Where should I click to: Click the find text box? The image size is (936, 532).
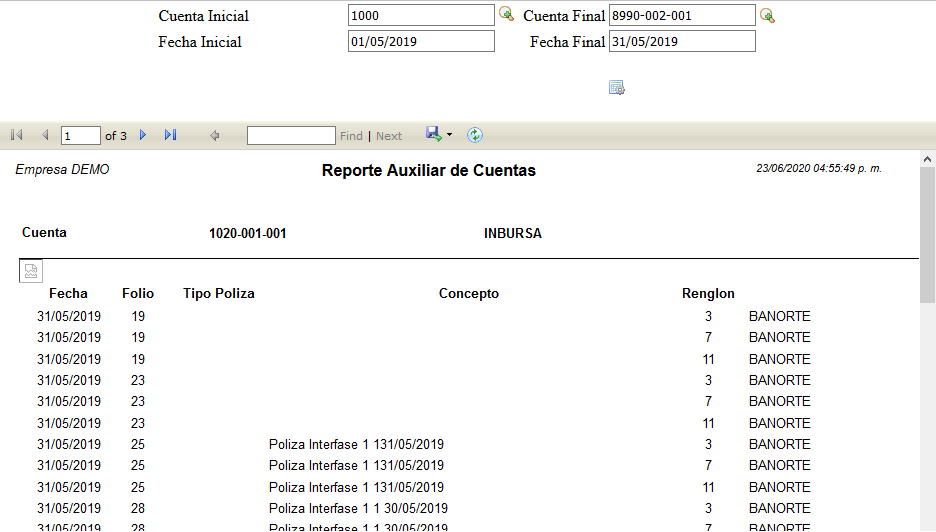pyautogui.click(x=291, y=136)
